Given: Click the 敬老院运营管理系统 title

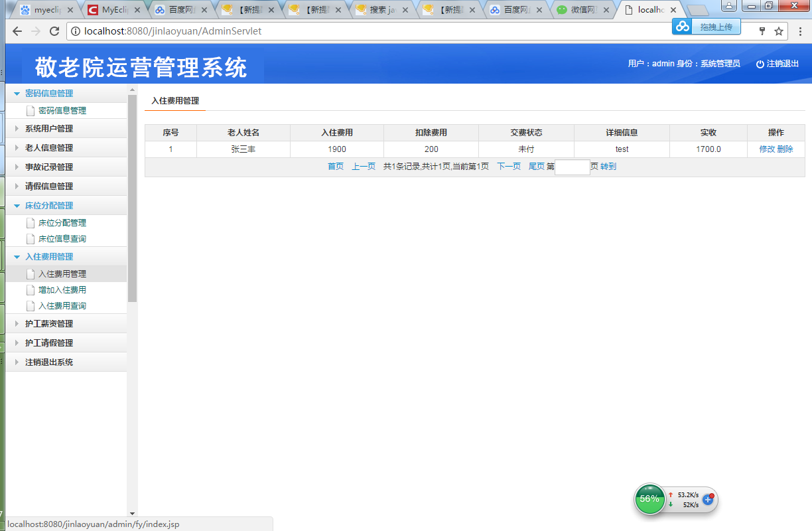Looking at the screenshot, I should click(141, 68).
